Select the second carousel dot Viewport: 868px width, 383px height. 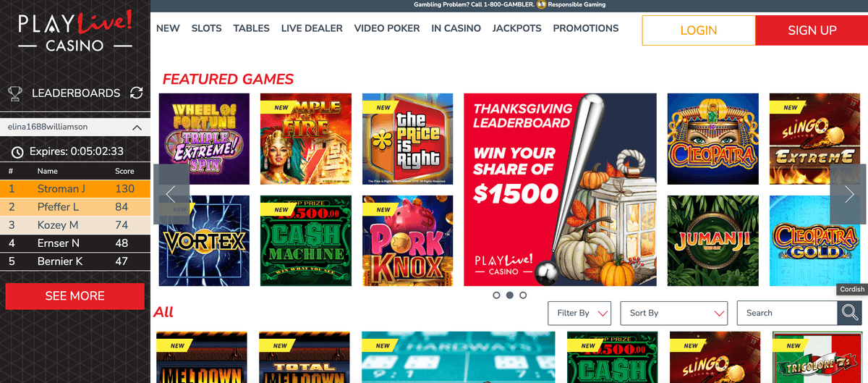coord(509,295)
